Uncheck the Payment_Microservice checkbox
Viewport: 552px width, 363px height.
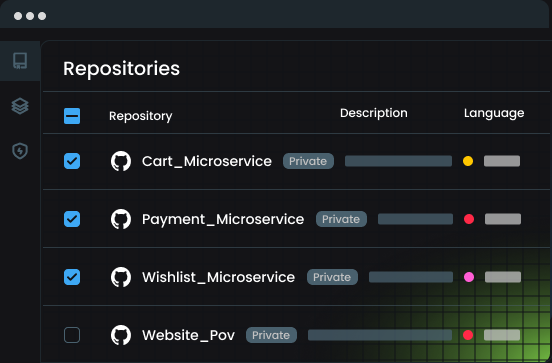point(72,219)
